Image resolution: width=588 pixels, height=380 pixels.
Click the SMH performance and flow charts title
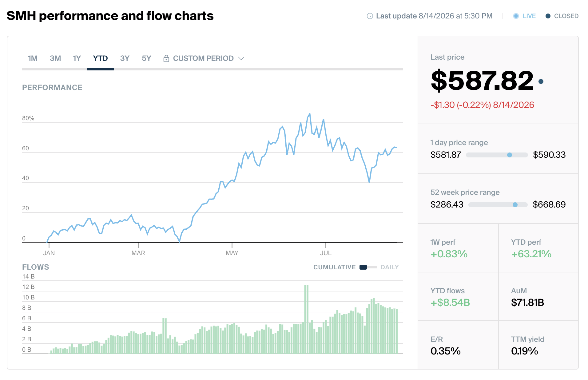110,16
